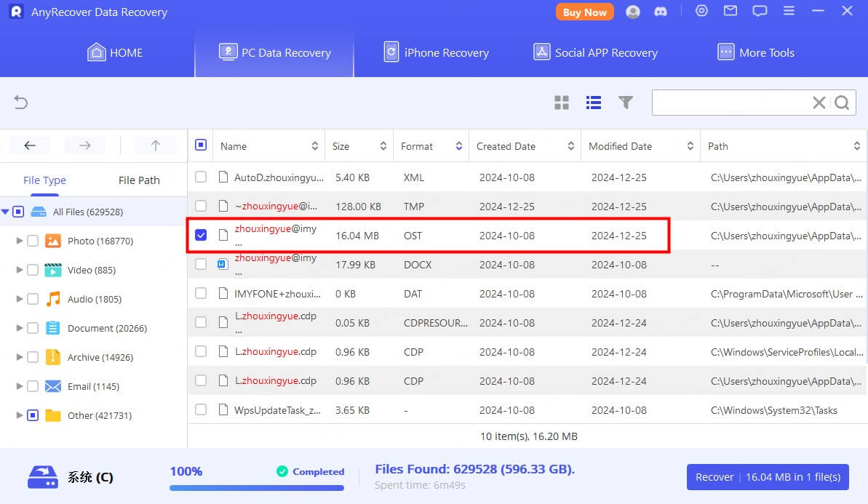Toggle the select-all checkbox in the header
Image resolution: width=868 pixels, height=504 pixels.
click(201, 145)
